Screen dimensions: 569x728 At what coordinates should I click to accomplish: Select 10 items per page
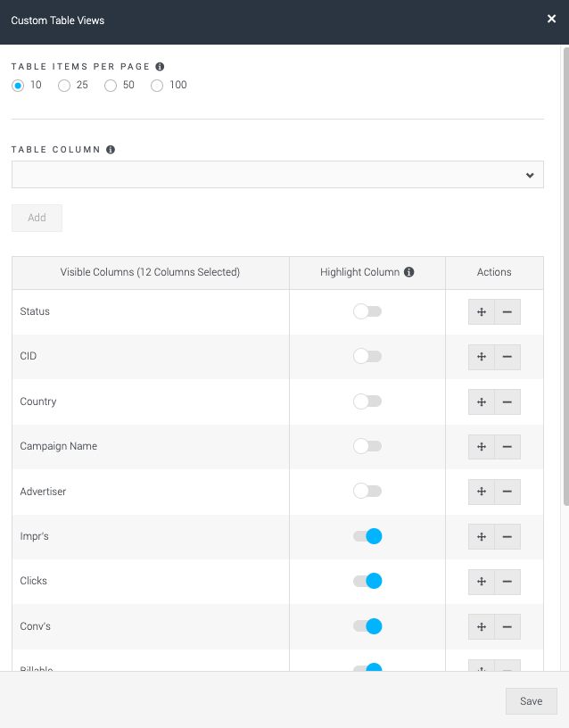tap(18, 86)
